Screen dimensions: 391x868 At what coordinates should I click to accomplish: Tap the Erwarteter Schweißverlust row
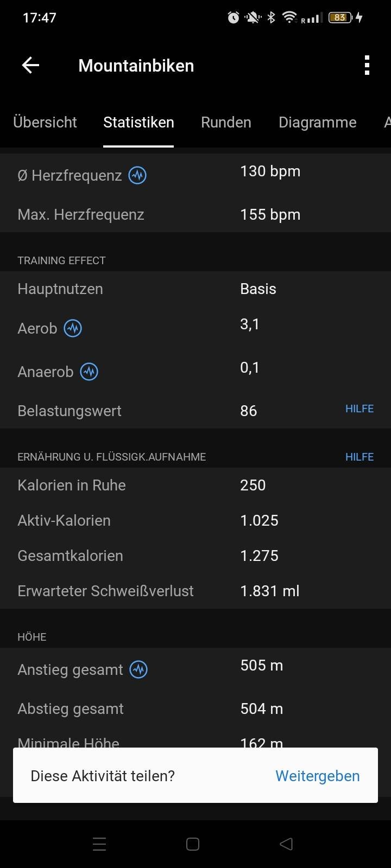pyautogui.click(x=195, y=591)
